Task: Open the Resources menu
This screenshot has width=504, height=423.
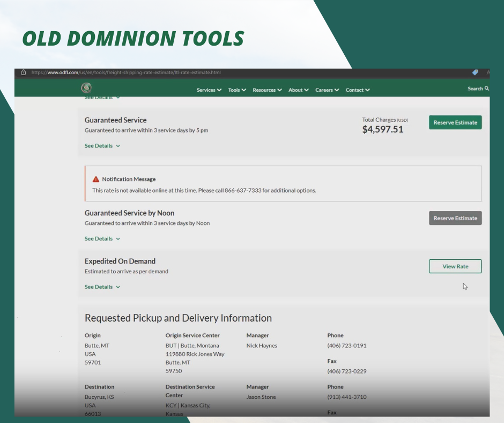Action: (267, 90)
